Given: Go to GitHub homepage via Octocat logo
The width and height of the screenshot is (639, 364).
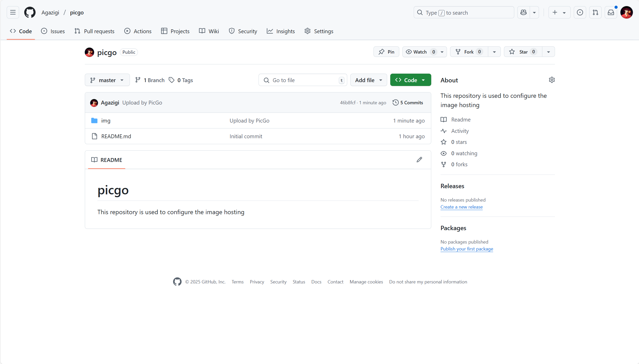Looking at the screenshot, I should 30,12.
